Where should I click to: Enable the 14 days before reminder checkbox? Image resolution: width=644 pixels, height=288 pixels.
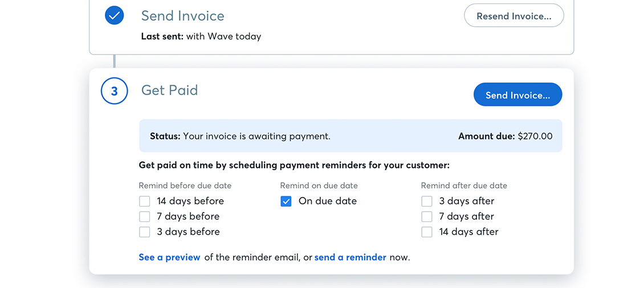(145, 201)
